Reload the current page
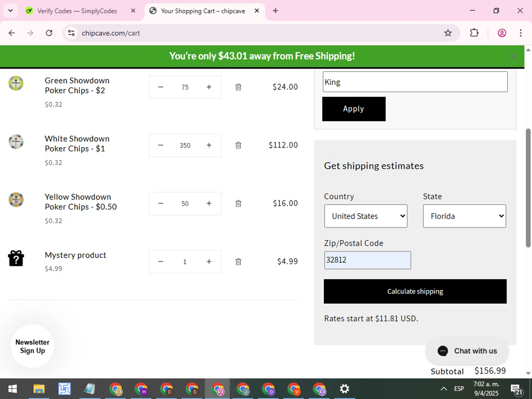Screen dimensions: 532x399 [x=49, y=33]
